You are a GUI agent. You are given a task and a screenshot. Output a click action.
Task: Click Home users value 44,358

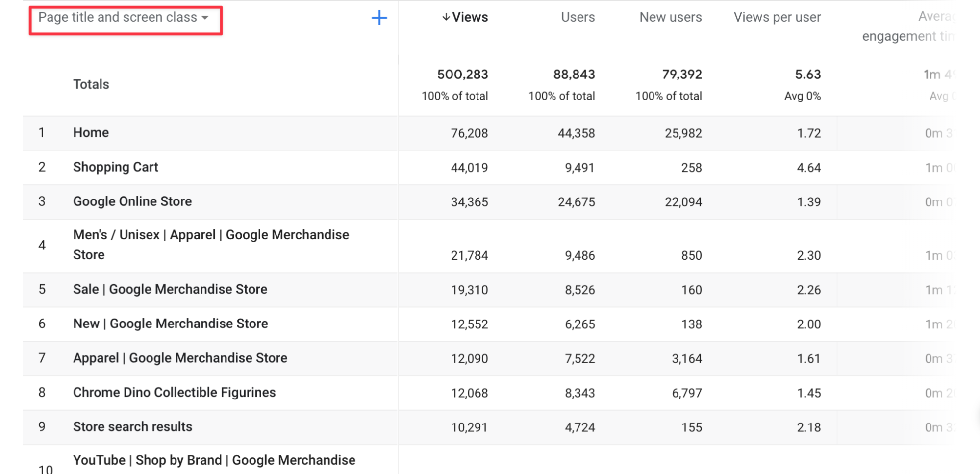[577, 133]
